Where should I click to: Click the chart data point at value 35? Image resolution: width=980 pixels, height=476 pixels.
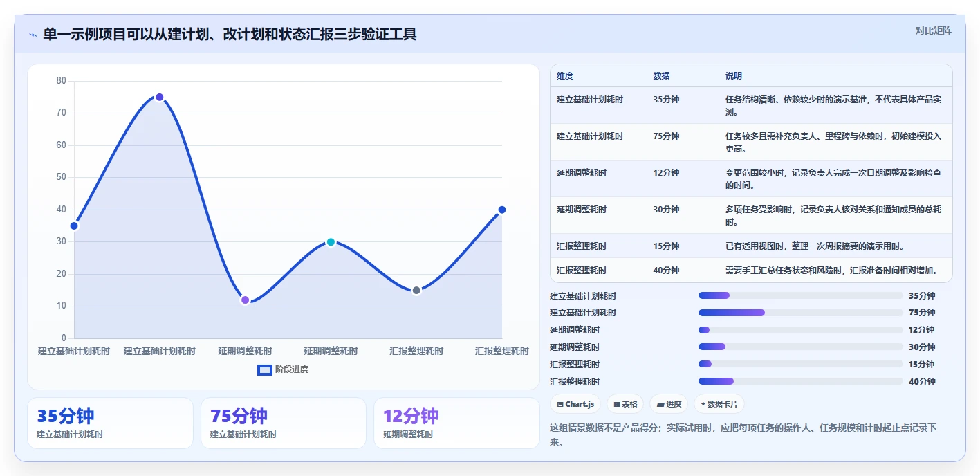click(x=74, y=226)
